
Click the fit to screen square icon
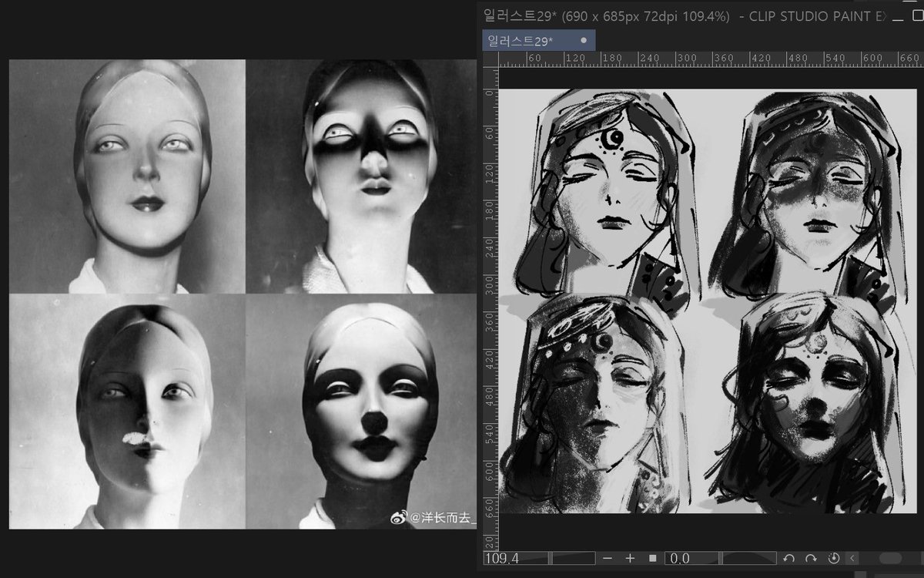[x=652, y=558]
